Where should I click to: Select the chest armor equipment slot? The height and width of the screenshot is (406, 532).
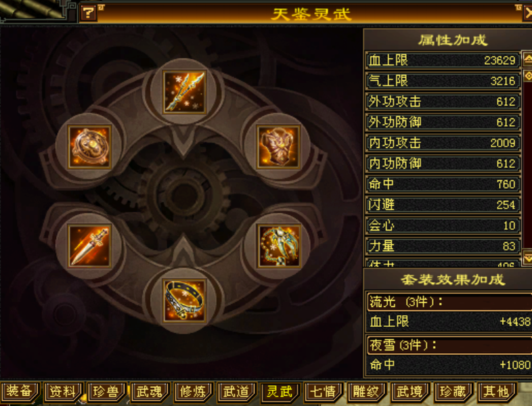(x=278, y=147)
